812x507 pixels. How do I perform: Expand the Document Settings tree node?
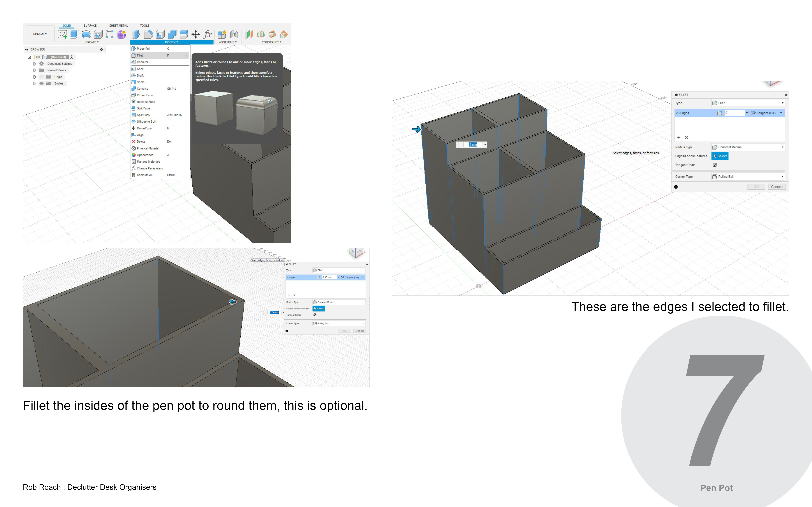pos(35,64)
